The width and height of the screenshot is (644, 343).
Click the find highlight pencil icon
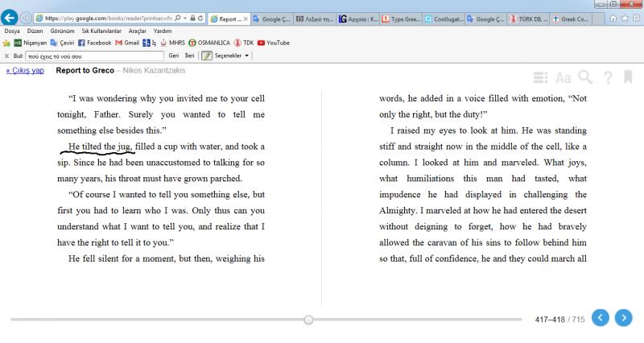click(207, 56)
